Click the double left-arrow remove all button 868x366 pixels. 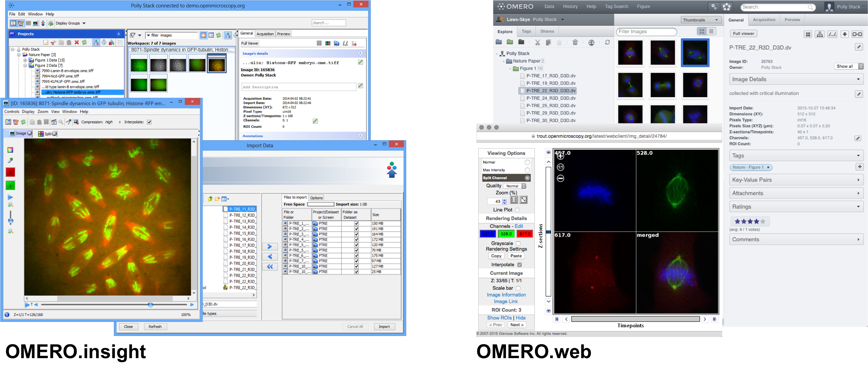(270, 266)
